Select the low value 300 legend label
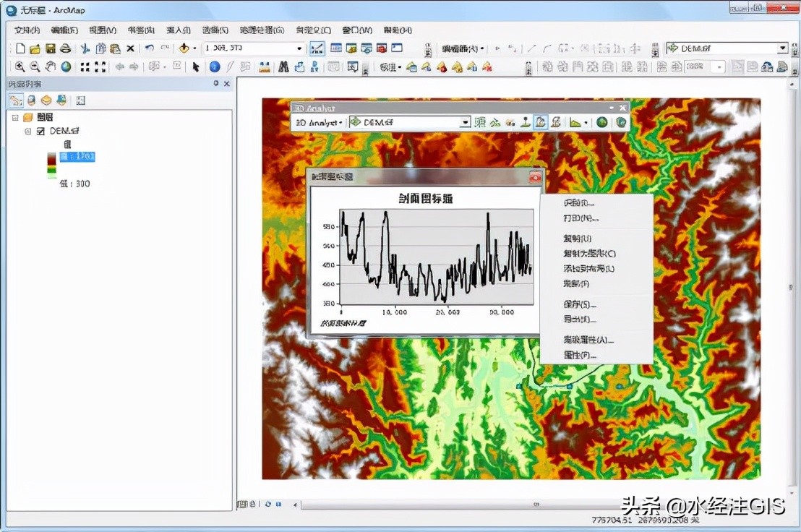Viewport: 801px width, 532px height. 74,184
